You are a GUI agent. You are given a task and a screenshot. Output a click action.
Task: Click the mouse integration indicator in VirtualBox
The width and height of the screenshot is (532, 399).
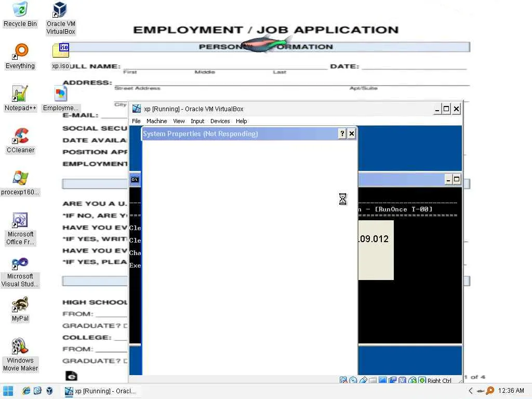pos(412,380)
